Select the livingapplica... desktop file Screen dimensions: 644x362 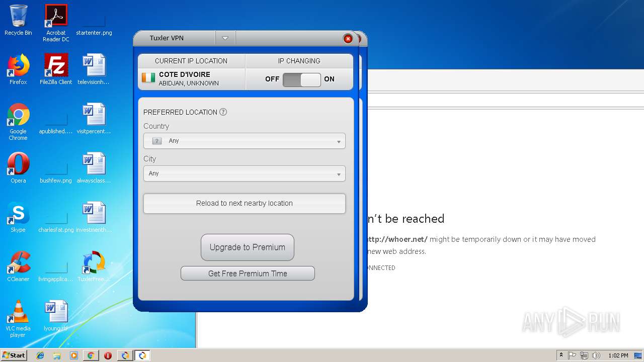click(x=56, y=269)
